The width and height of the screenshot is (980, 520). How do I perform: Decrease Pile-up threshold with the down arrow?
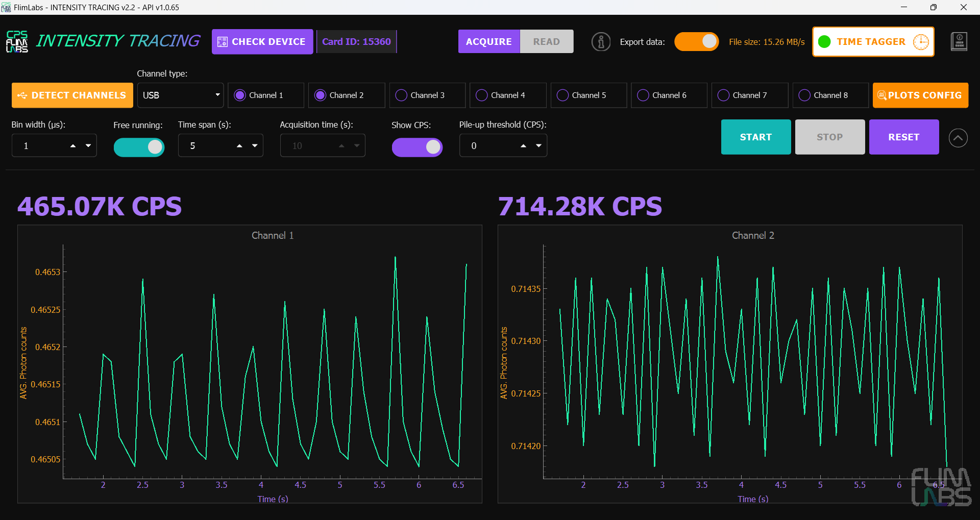538,146
